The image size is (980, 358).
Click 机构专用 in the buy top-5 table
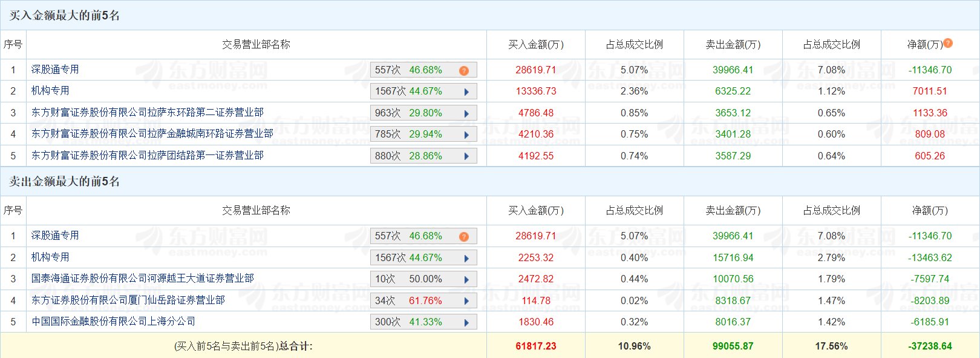[50, 91]
